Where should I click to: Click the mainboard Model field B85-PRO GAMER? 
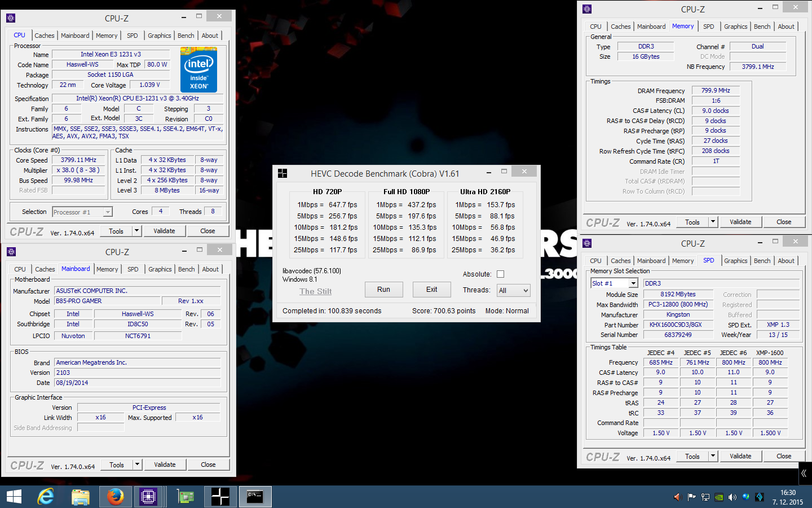(107, 301)
